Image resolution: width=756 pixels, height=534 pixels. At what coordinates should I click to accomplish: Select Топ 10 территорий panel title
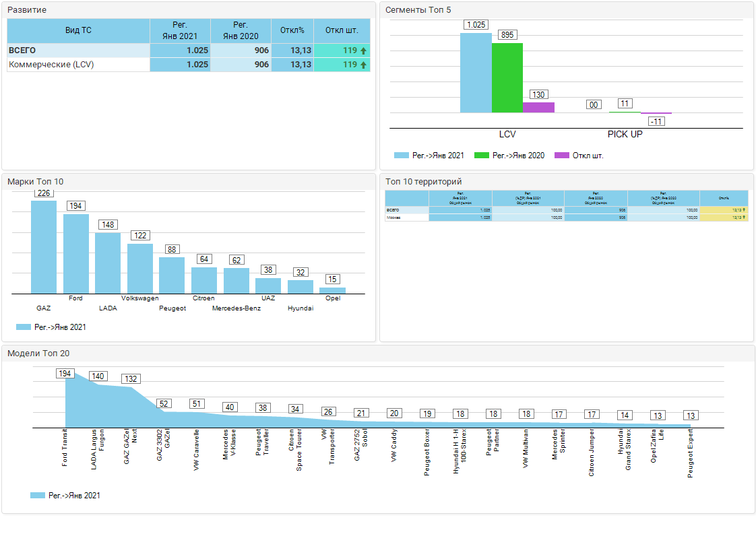pyautogui.click(x=423, y=182)
